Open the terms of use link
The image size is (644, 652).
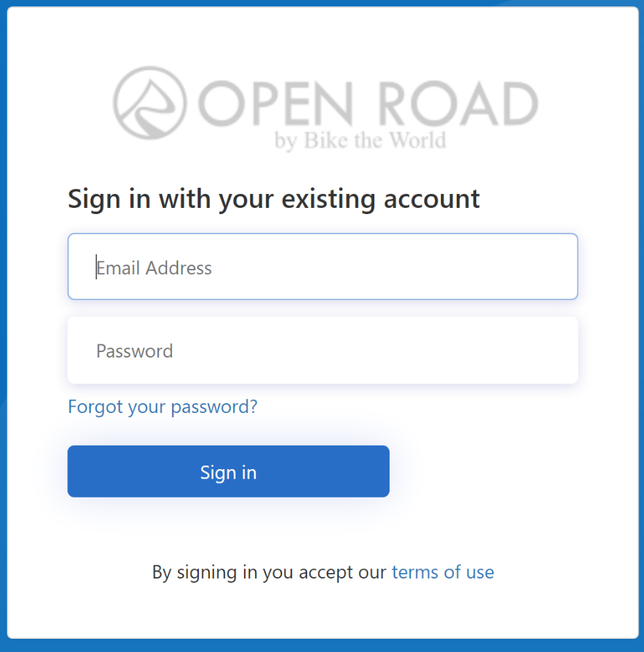443,572
